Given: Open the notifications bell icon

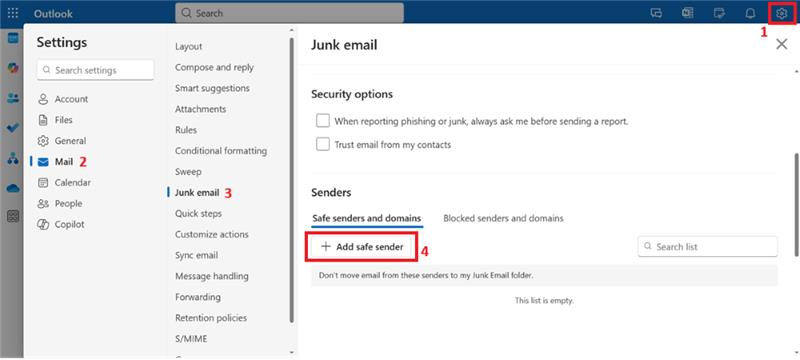Looking at the screenshot, I should click(750, 14).
